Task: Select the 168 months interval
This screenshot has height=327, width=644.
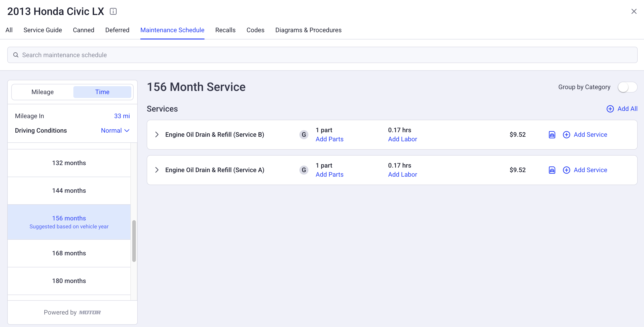Action: point(69,253)
